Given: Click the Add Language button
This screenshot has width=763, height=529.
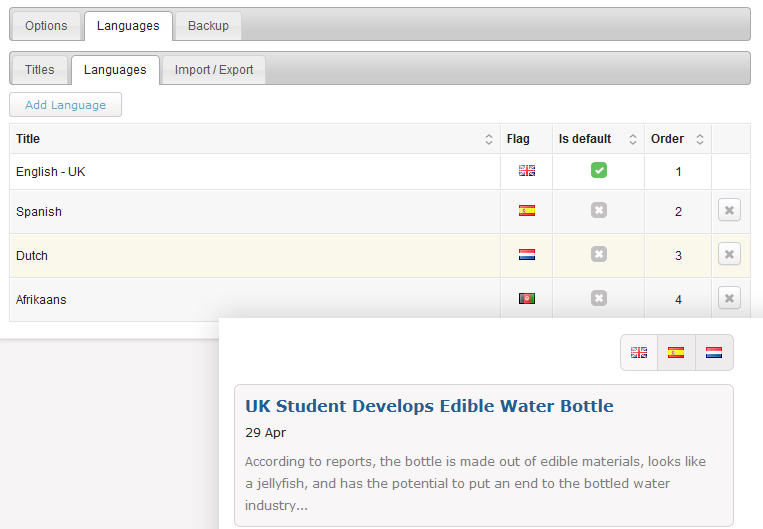Looking at the screenshot, I should pos(65,105).
